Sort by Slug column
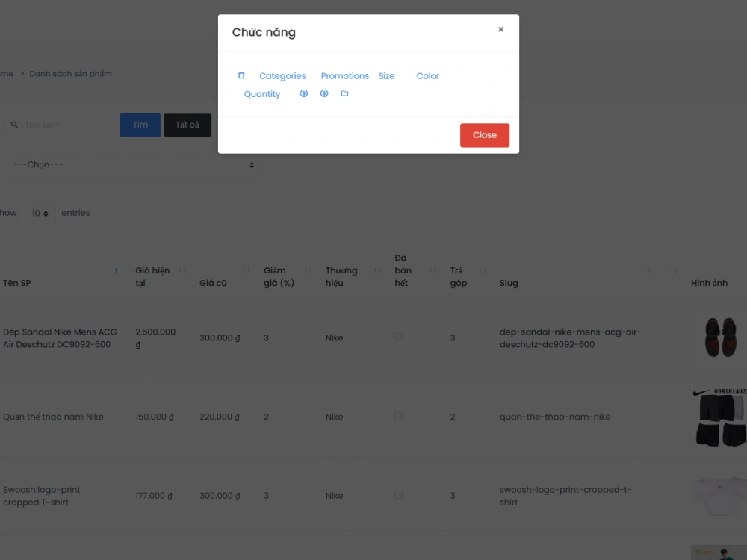This screenshot has height=560, width=747. (646, 270)
